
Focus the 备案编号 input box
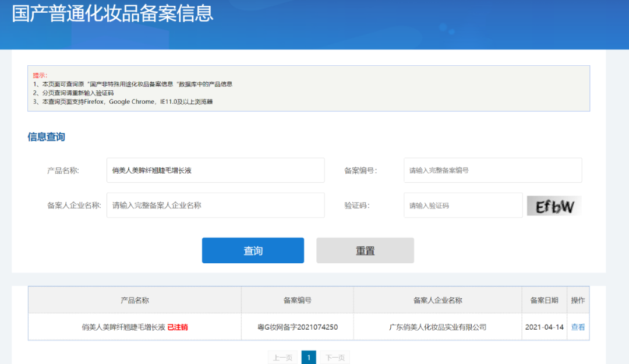[492, 171]
